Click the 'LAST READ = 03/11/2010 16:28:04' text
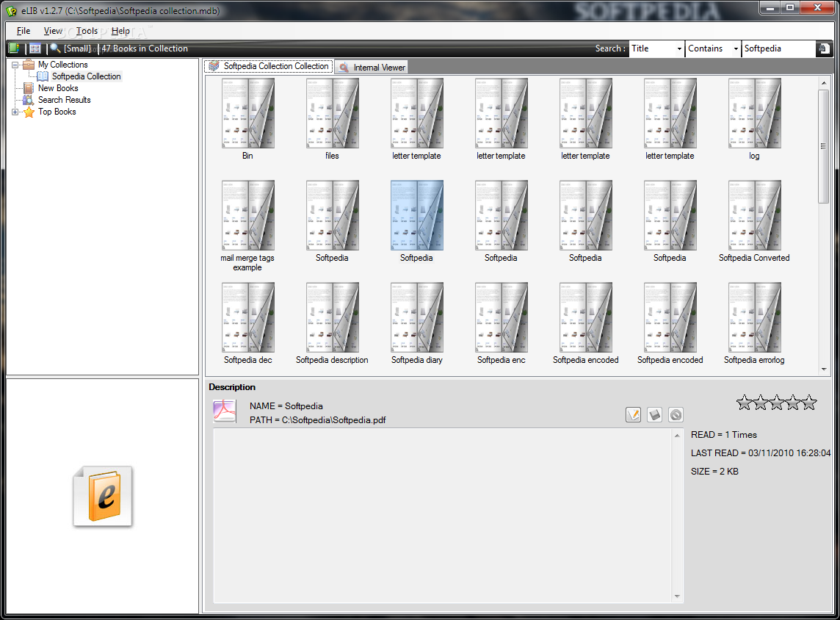The height and width of the screenshot is (620, 840). tap(761, 453)
